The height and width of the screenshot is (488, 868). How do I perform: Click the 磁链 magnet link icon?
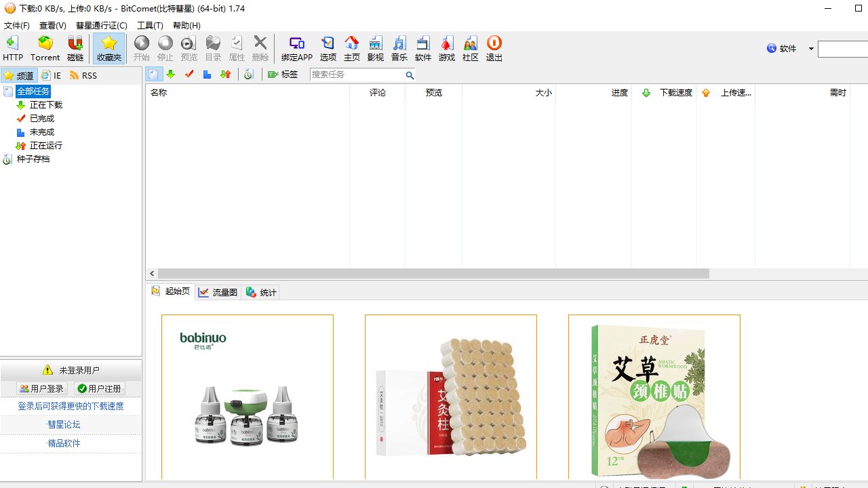(x=76, y=47)
